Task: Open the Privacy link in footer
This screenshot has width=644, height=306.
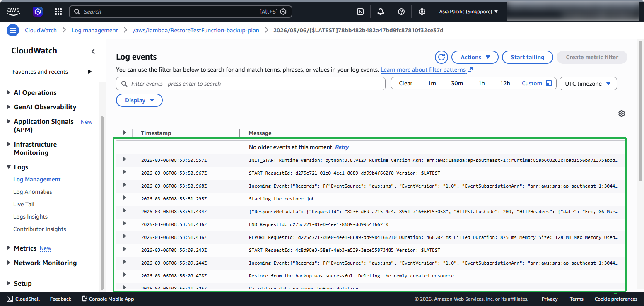Action: [550, 299]
